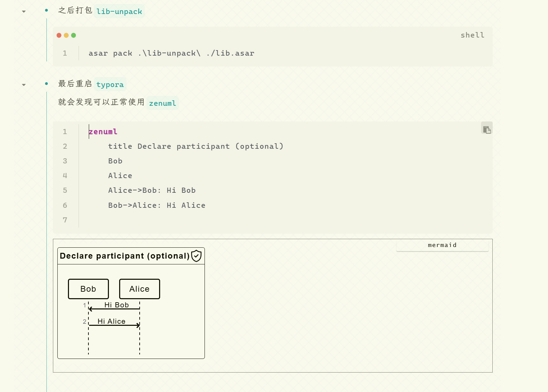The height and width of the screenshot is (392, 548).
Task: Click the yellow dot on the shell code block
Action: tap(66, 35)
